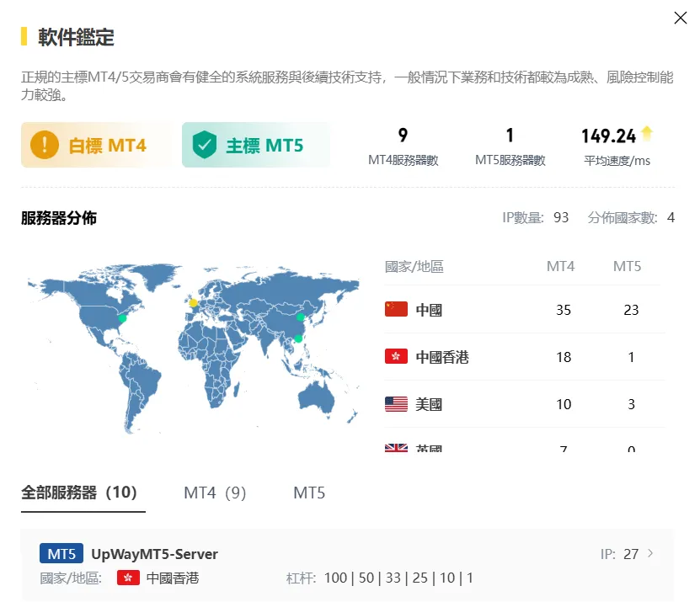Click the China MT5 value 23
This screenshot has width=700, height=602.
[x=631, y=310]
